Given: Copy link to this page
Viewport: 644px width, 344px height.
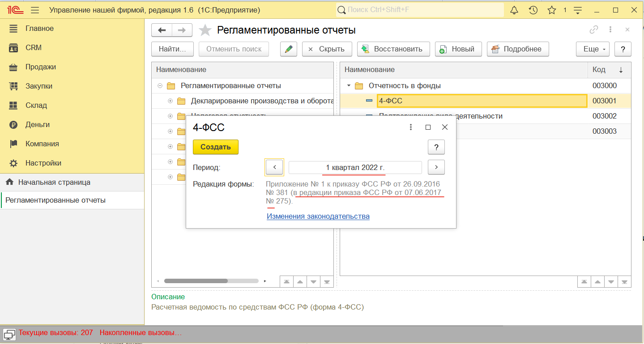Looking at the screenshot, I should pyautogui.click(x=594, y=30).
